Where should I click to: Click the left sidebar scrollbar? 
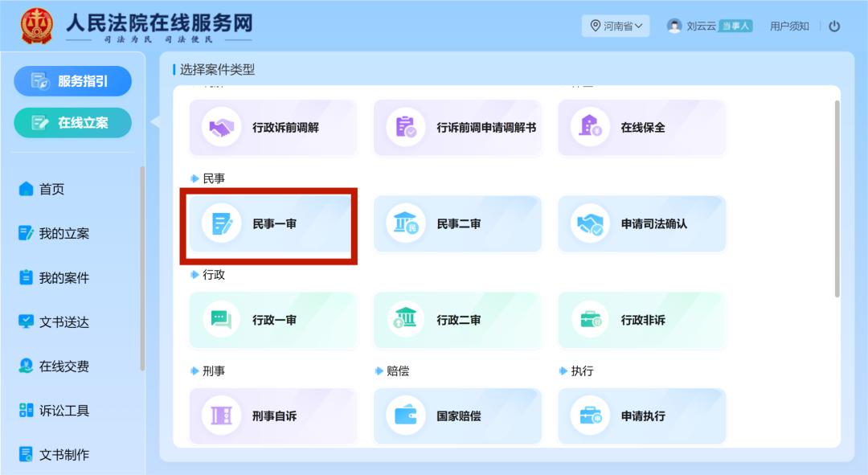point(142,268)
